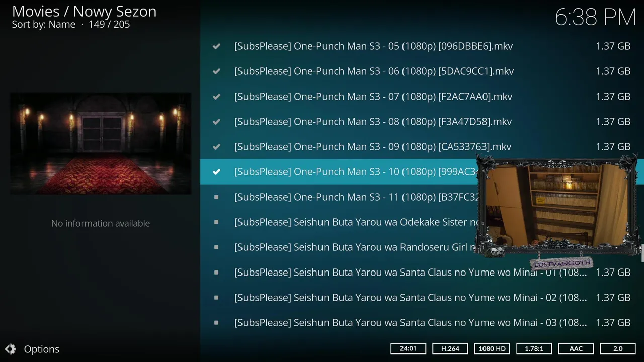644x362 pixels.
Task: Click the list scrollbar handle at right edge
Action: [642, 253]
